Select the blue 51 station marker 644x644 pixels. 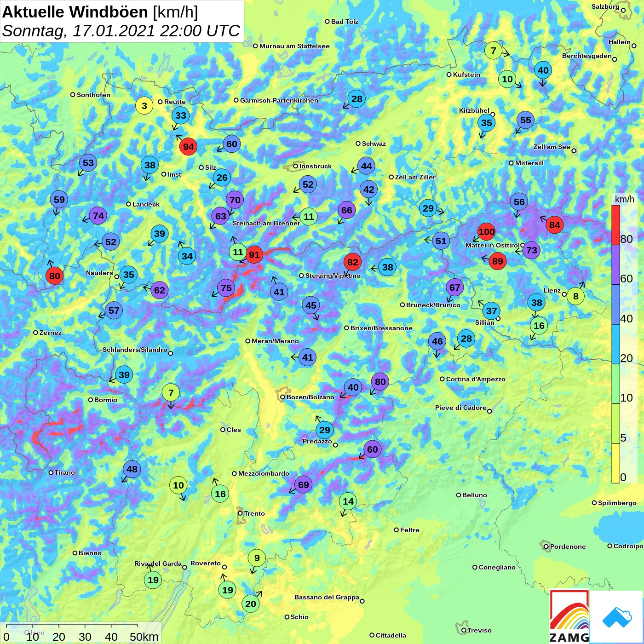(441, 241)
